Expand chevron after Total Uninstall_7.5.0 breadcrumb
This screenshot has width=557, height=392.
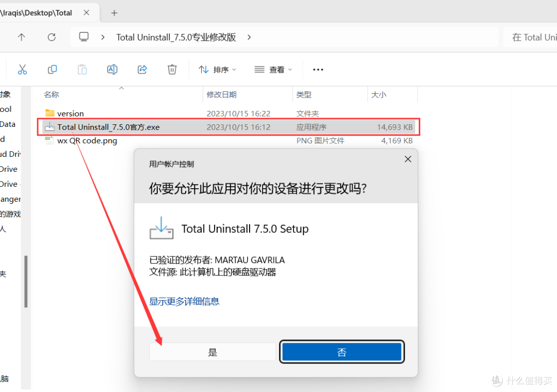pyautogui.click(x=249, y=37)
